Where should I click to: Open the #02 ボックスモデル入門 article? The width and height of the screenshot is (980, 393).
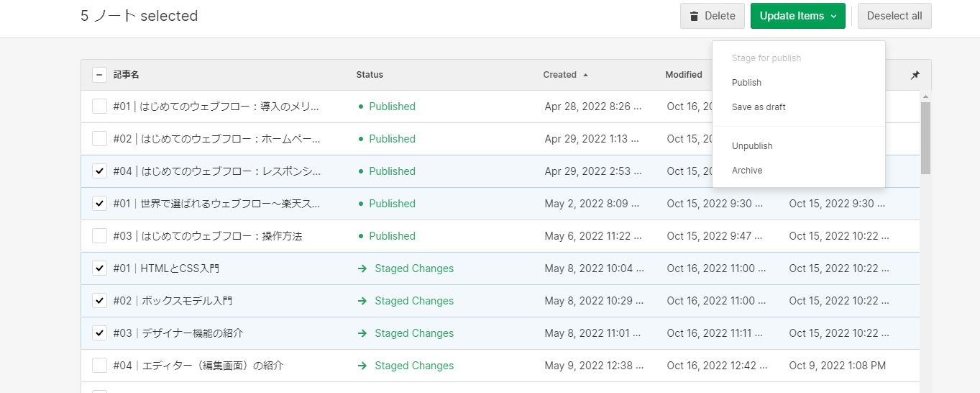click(173, 301)
